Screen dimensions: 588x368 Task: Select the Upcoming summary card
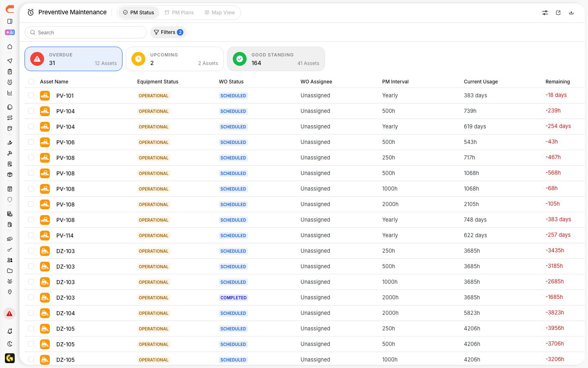175,59
